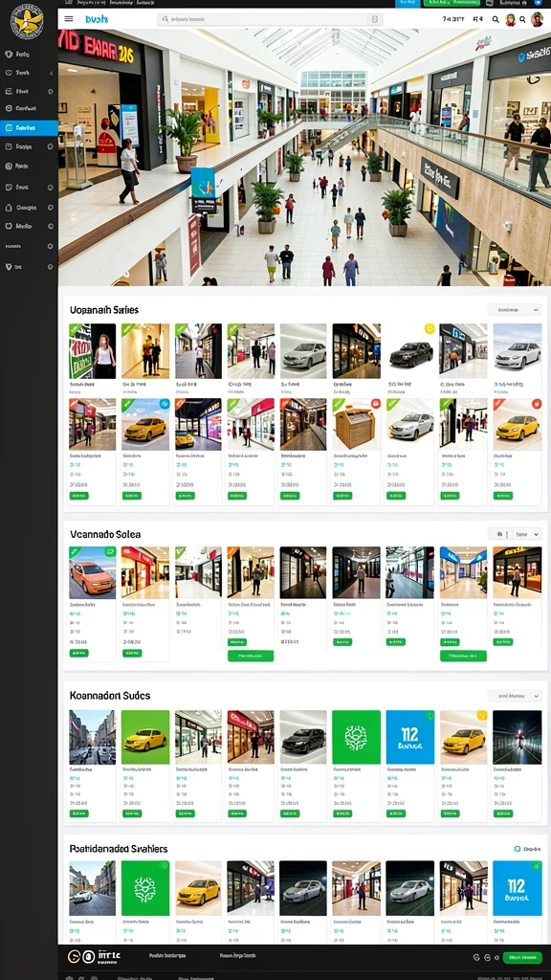Click the blue 112 tile under Poatidanaded Svahiers
The height and width of the screenshot is (980, 551).
click(518, 888)
